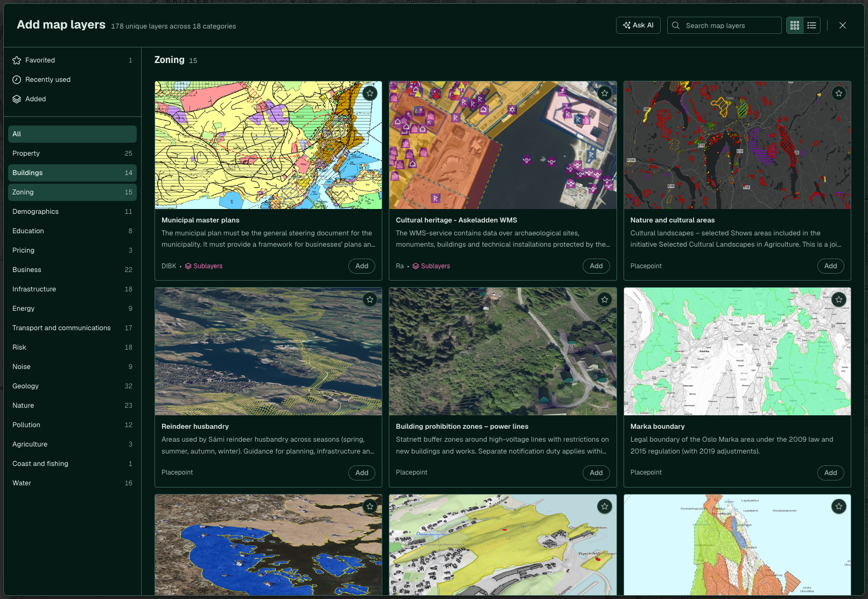The image size is (868, 599).
Task: Click the Nature and cultural areas title
Action: point(673,220)
